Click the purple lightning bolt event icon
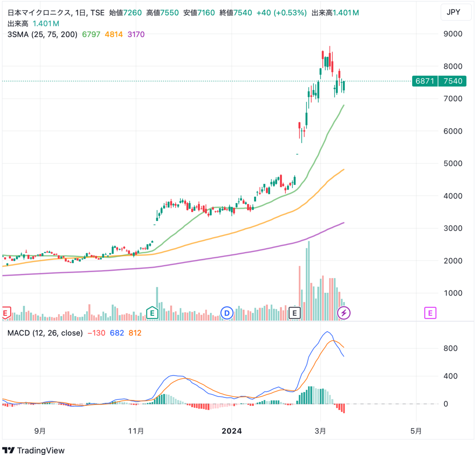Image resolution: width=476 pixels, height=455 pixels. (344, 313)
